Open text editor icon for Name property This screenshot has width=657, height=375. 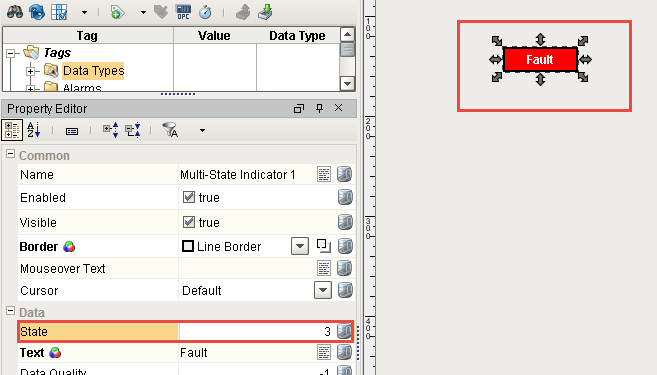(x=324, y=174)
